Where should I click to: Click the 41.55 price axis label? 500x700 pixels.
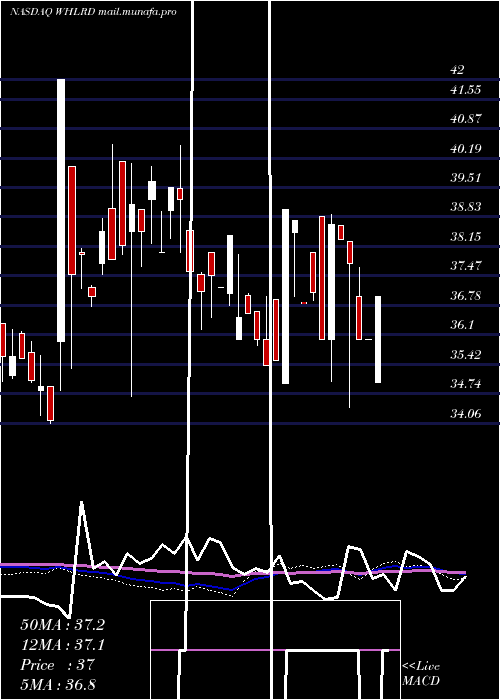tap(466, 90)
